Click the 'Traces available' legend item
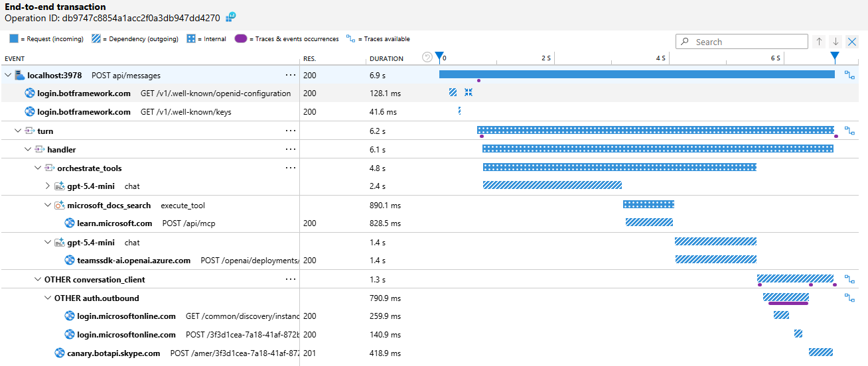 coord(378,39)
